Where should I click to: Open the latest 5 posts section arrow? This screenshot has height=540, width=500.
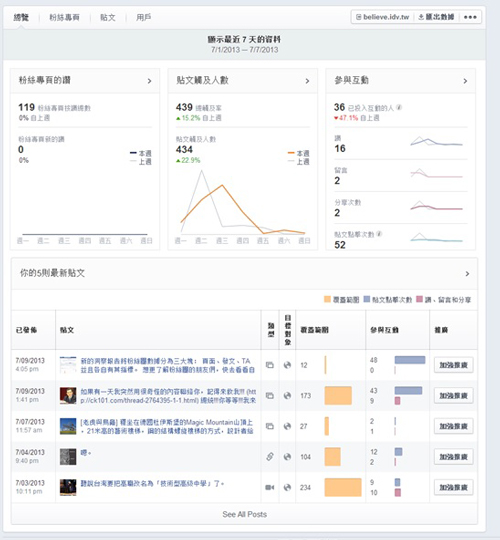[x=467, y=273]
